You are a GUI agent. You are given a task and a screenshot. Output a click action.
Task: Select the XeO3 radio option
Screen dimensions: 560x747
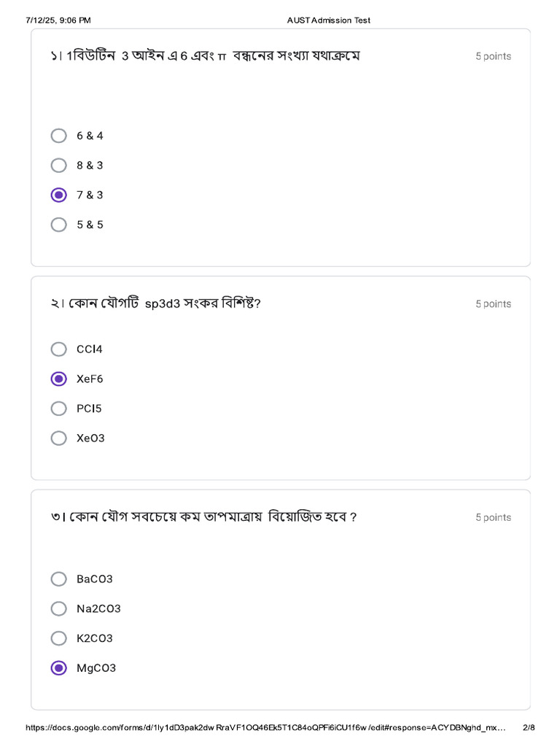pos(59,438)
